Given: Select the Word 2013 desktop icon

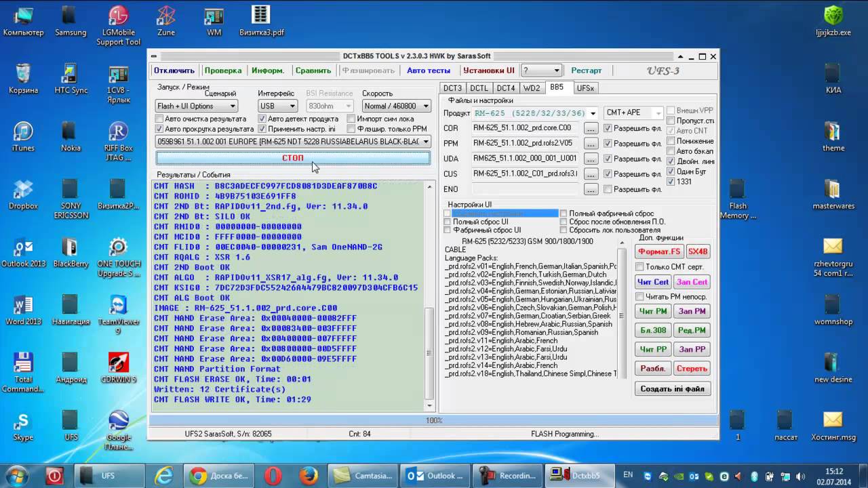Looking at the screenshot, I should tap(23, 310).
